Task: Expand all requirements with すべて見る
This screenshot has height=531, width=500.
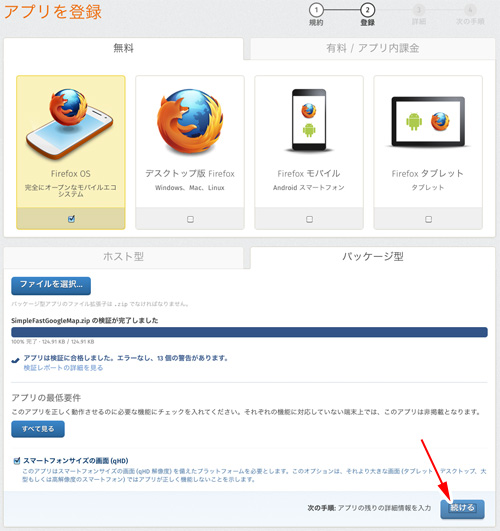Action: click(38, 429)
